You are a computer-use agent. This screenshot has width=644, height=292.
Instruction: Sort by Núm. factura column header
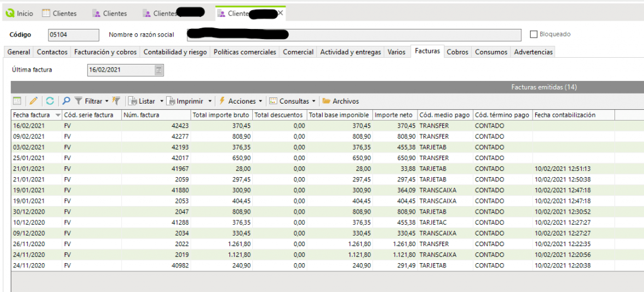pos(156,116)
